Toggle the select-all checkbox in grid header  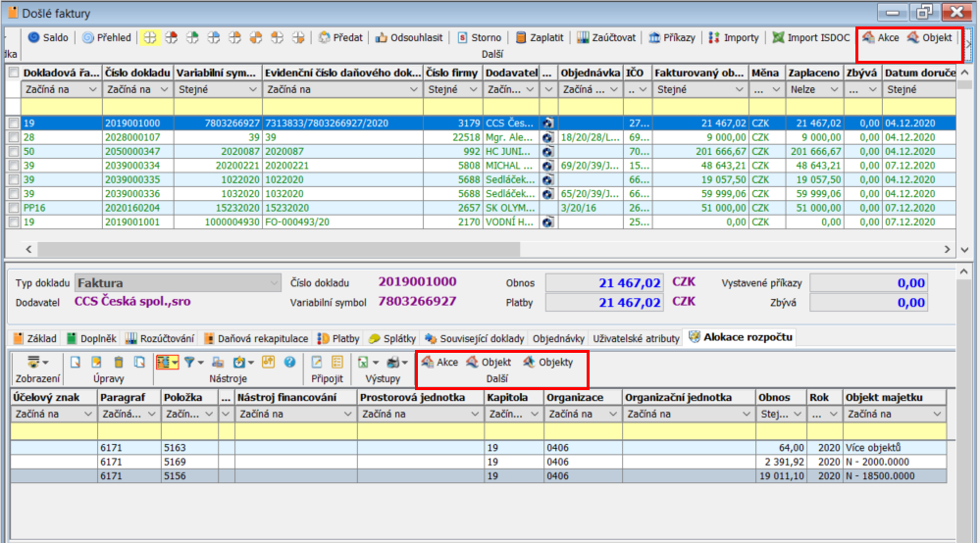13,74
